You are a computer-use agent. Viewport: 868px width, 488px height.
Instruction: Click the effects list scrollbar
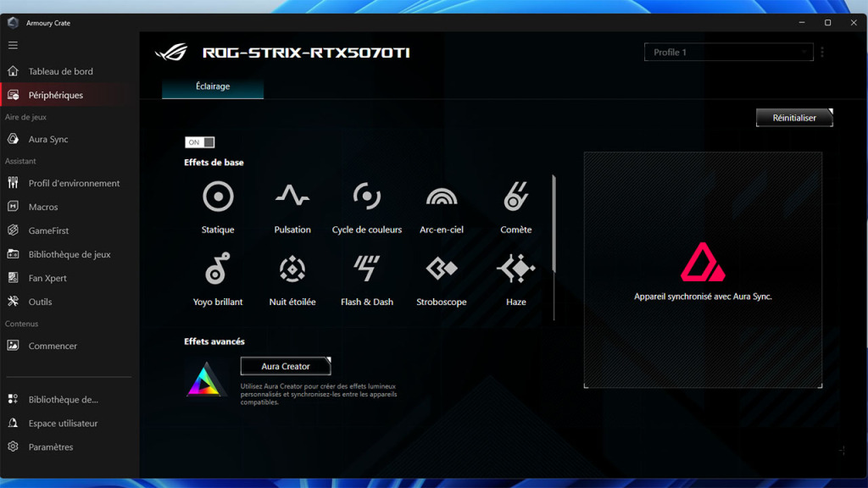(x=554, y=225)
